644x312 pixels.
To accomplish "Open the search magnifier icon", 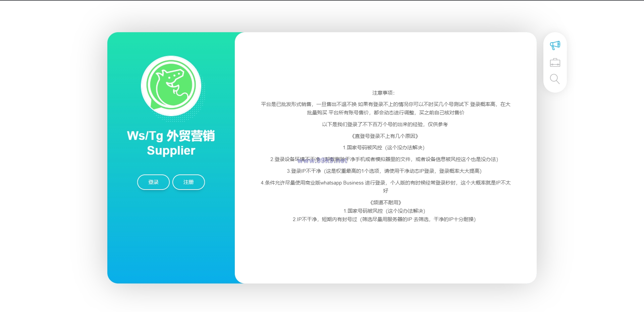I will pyautogui.click(x=555, y=79).
